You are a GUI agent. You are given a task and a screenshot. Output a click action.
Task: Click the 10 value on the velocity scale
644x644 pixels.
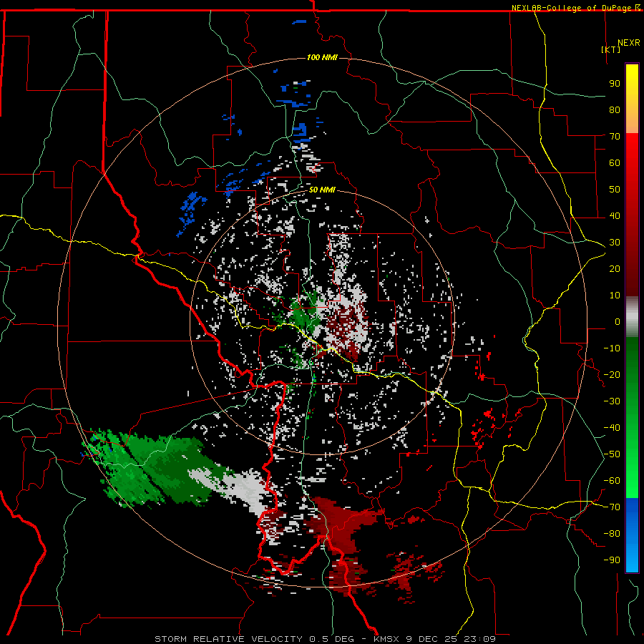(x=615, y=296)
